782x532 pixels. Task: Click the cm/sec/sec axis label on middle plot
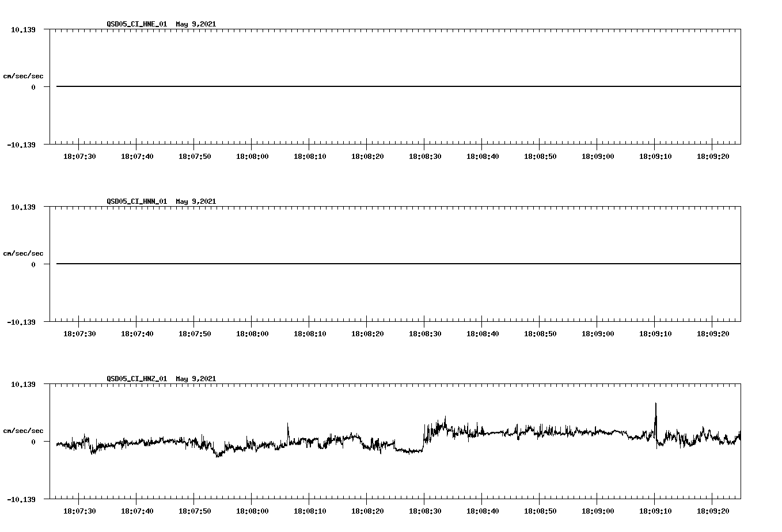pos(23,253)
